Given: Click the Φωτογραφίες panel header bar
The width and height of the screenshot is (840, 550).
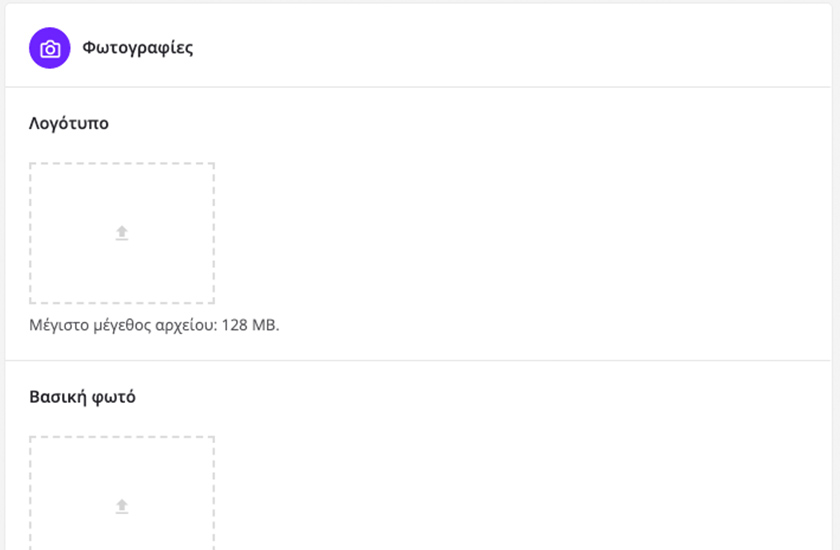Looking at the screenshot, I should click(x=500, y=48).
